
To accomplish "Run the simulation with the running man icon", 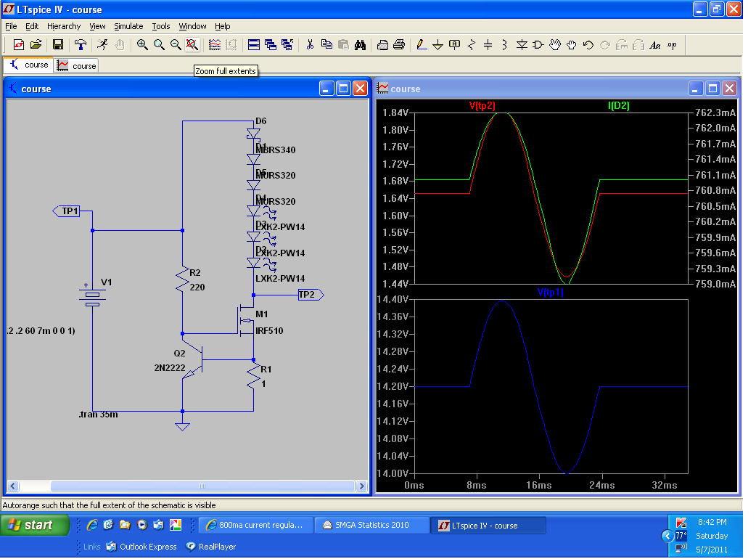I will (103, 45).
